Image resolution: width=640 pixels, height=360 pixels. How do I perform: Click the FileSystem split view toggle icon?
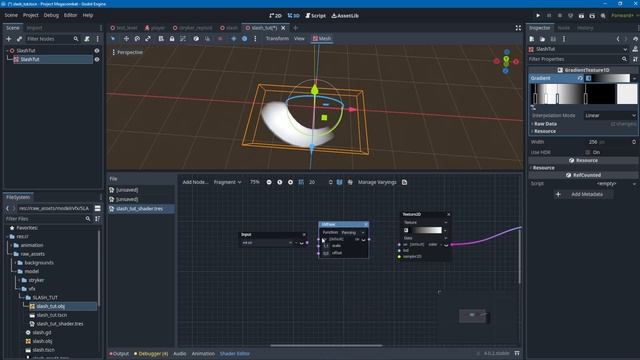click(98, 208)
